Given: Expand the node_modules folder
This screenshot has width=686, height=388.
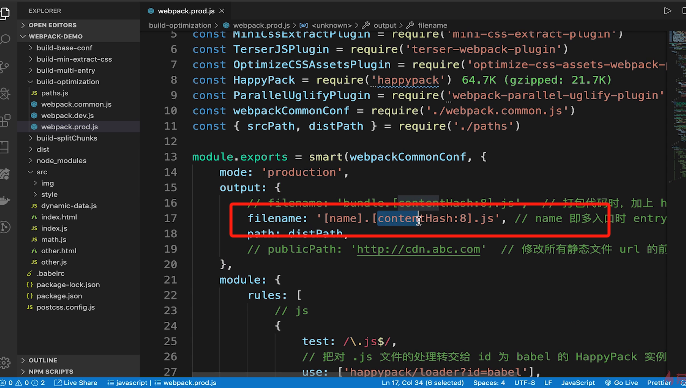Looking at the screenshot, I should [x=79, y=161].
